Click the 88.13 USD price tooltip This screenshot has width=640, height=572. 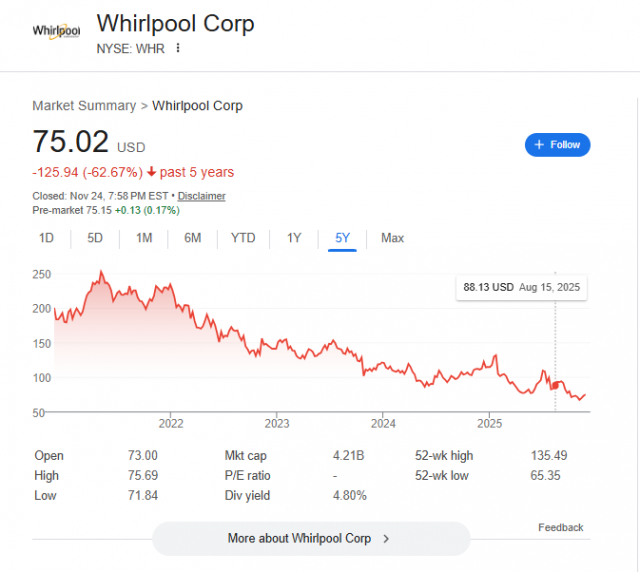tap(520, 287)
